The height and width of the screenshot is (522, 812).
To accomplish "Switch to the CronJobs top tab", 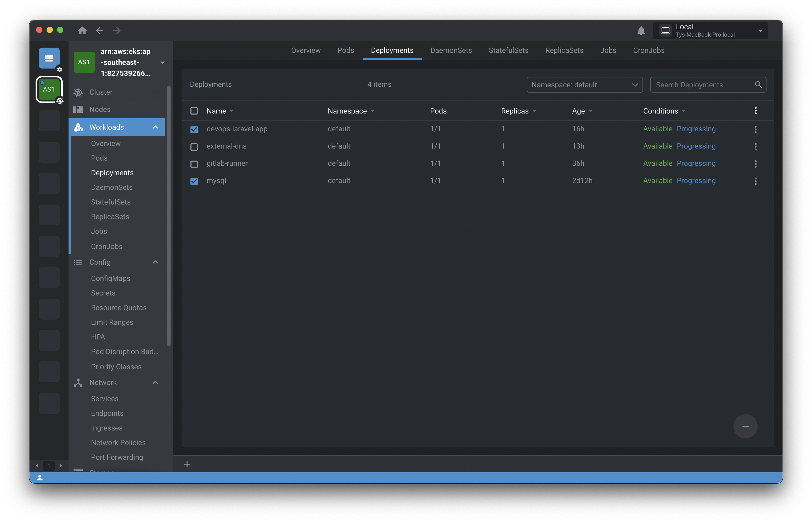I will click(648, 50).
